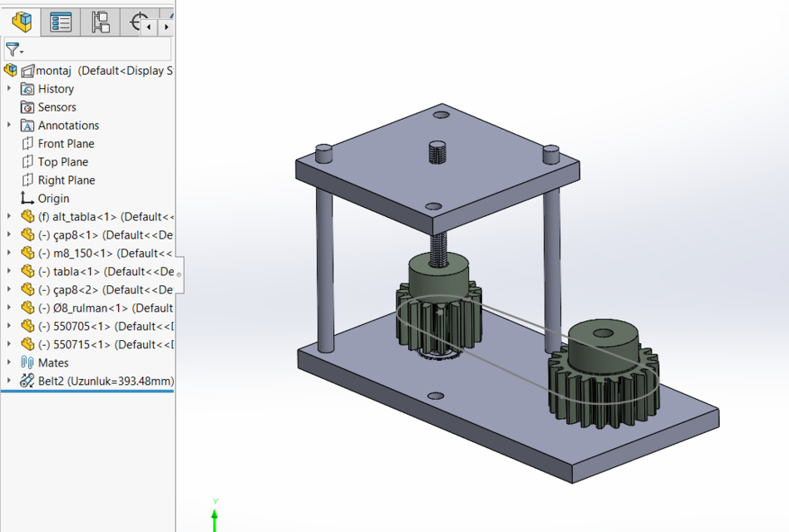Open the PropertyManager panel icon
Image resolution: width=789 pixels, height=532 pixels.
click(x=60, y=22)
